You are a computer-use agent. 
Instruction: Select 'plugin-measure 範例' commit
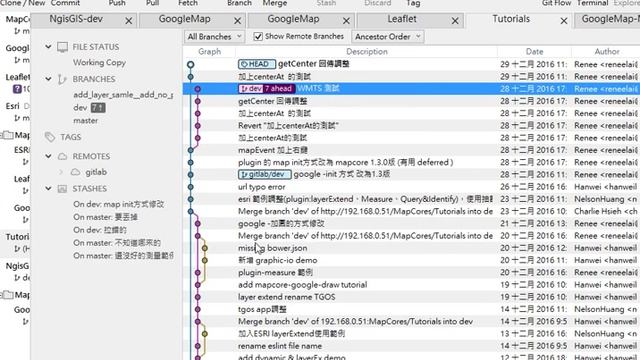411,273
